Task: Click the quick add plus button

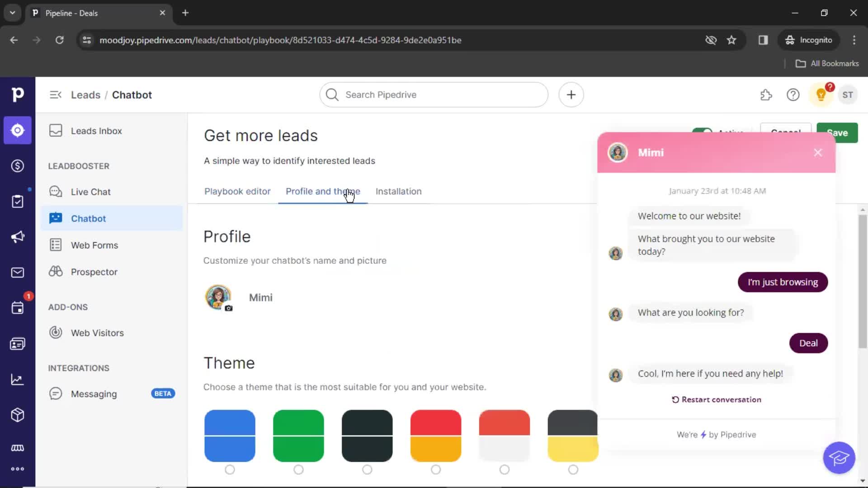Action: click(x=571, y=95)
